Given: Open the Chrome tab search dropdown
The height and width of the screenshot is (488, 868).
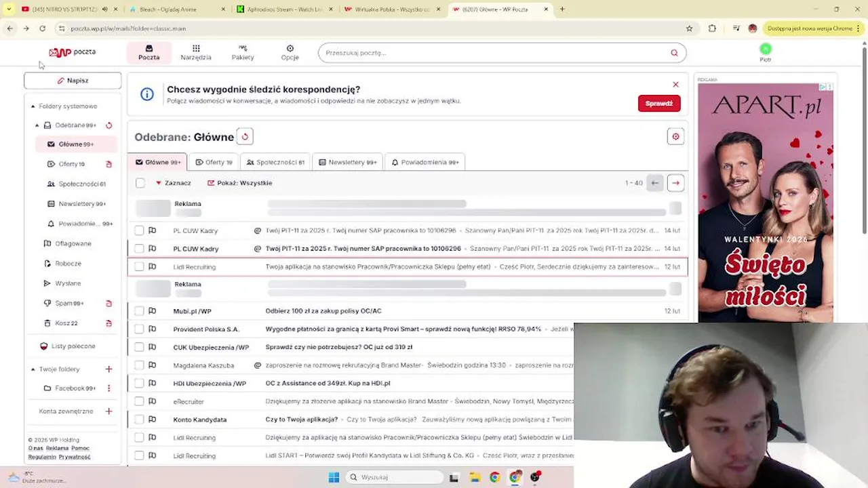Looking at the screenshot, I should tap(9, 9).
